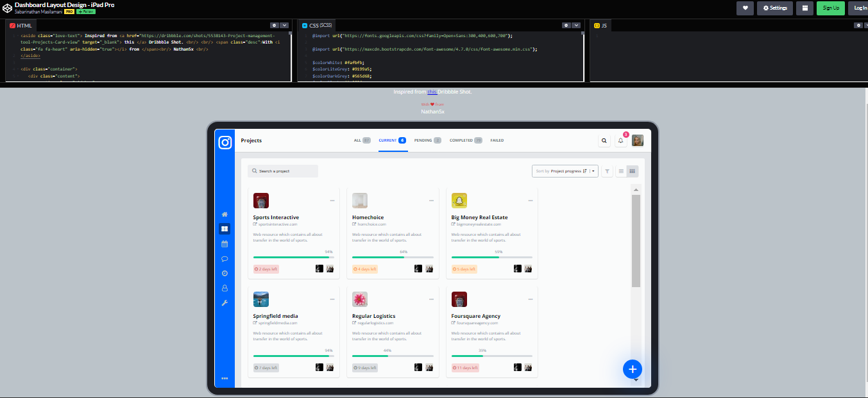This screenshot has height=398, width=868.
Task: Toggle the dashboard grid icon in sidebar
Action: [x=225, y=228]
